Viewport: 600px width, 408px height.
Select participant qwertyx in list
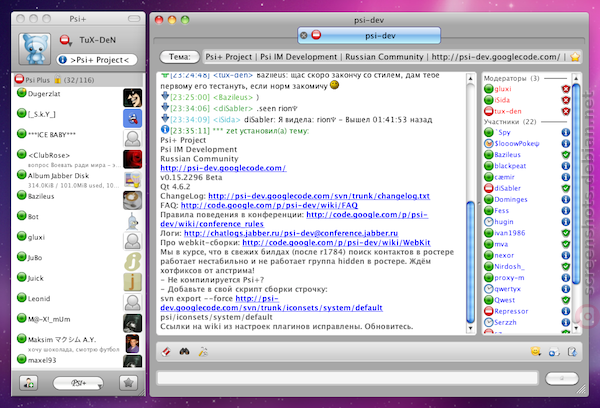tap(527, 289)
